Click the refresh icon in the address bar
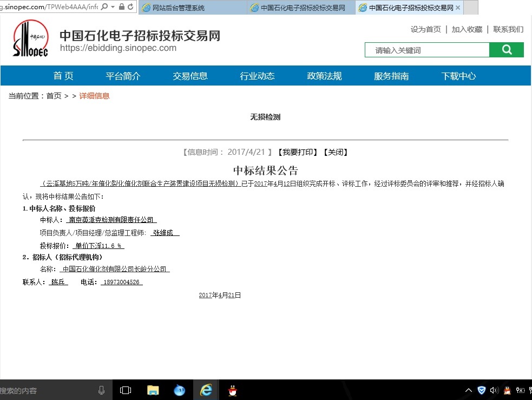532x400 pixels. tap(132, 6)
